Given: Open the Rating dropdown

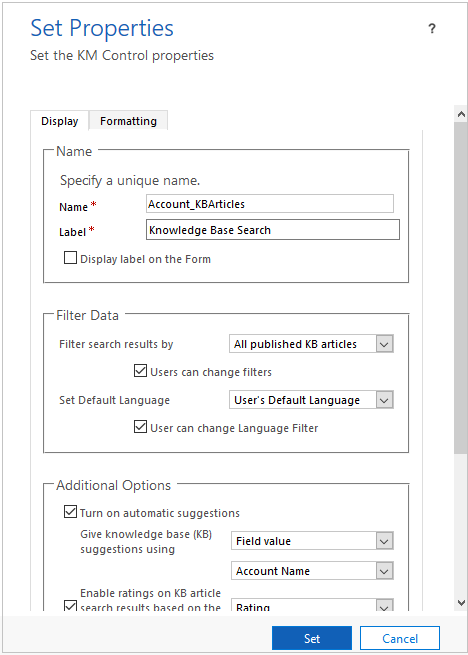Looking at the screenshot, I should click(x=312, y=607).
